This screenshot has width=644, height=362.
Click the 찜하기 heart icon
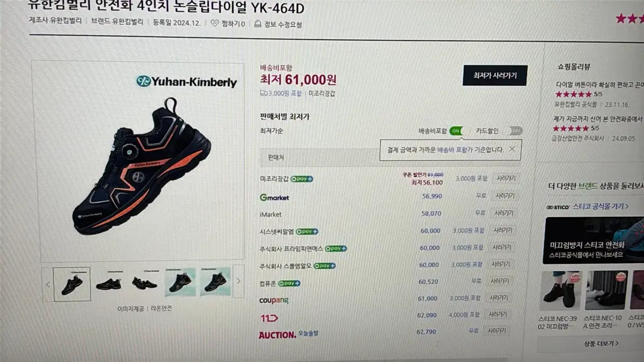pyautogui.click(x=215, y=24)
